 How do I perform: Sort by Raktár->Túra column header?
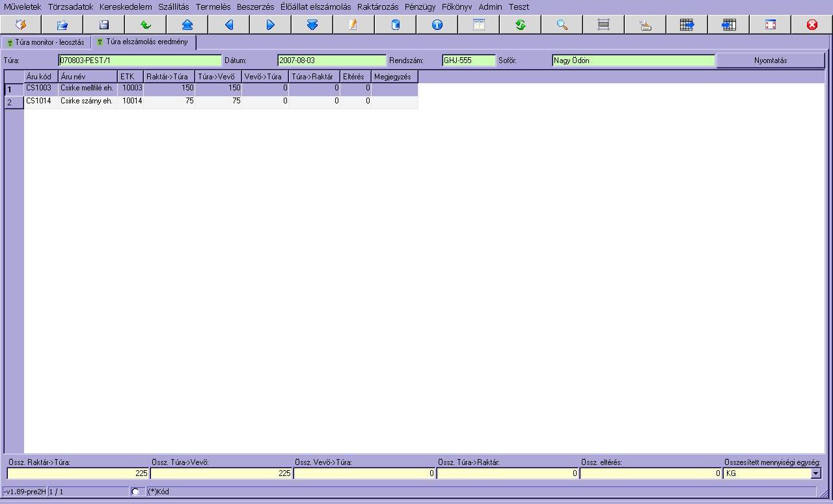pyautogui.click(x=169, y=77)
